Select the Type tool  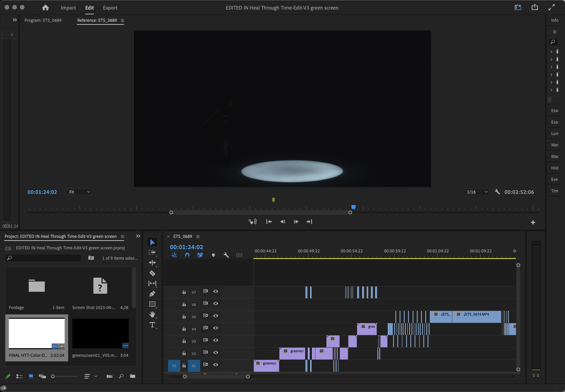click(x=152, y=325)
